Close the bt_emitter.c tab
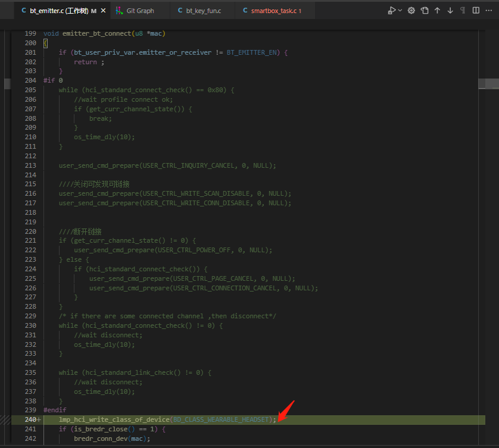The width and height of the screenshot is (499, 448). click(103, 11)
